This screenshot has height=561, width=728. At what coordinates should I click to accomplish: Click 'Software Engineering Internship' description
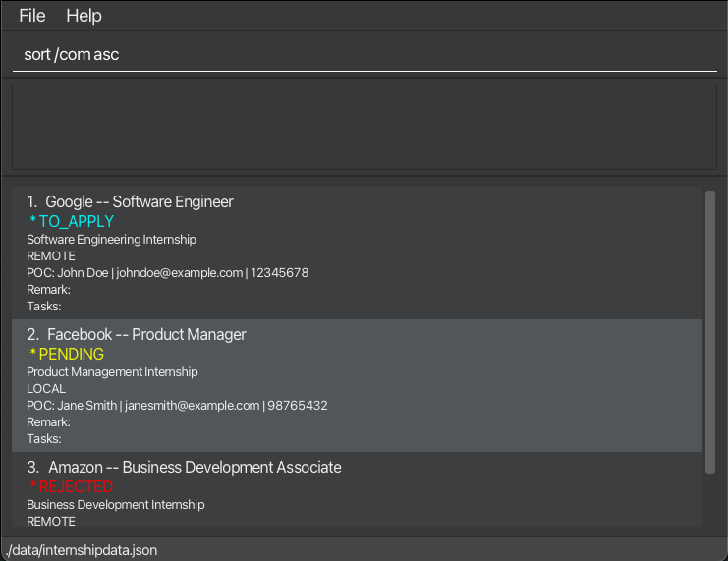[111, 240]
